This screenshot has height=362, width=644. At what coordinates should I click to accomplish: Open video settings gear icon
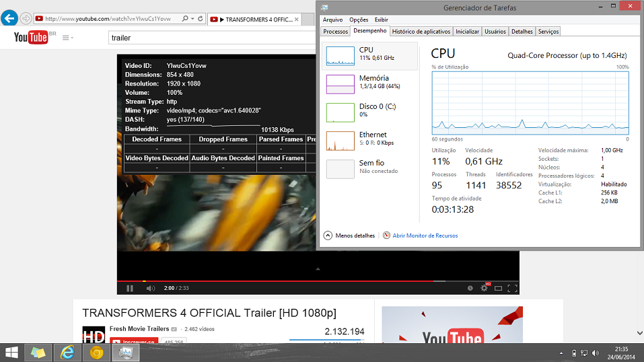click(x=485, y=289)
